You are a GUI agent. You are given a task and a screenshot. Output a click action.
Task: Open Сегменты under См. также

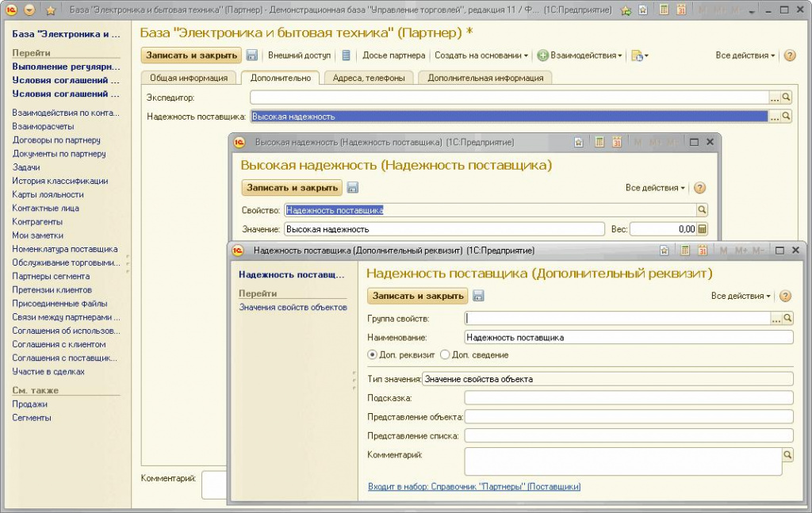[x=32, y=418]
